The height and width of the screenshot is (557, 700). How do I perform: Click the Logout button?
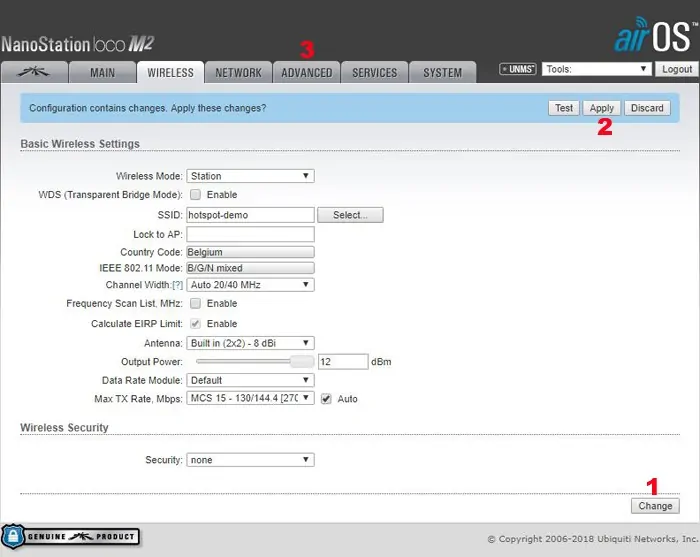point(676,69)
